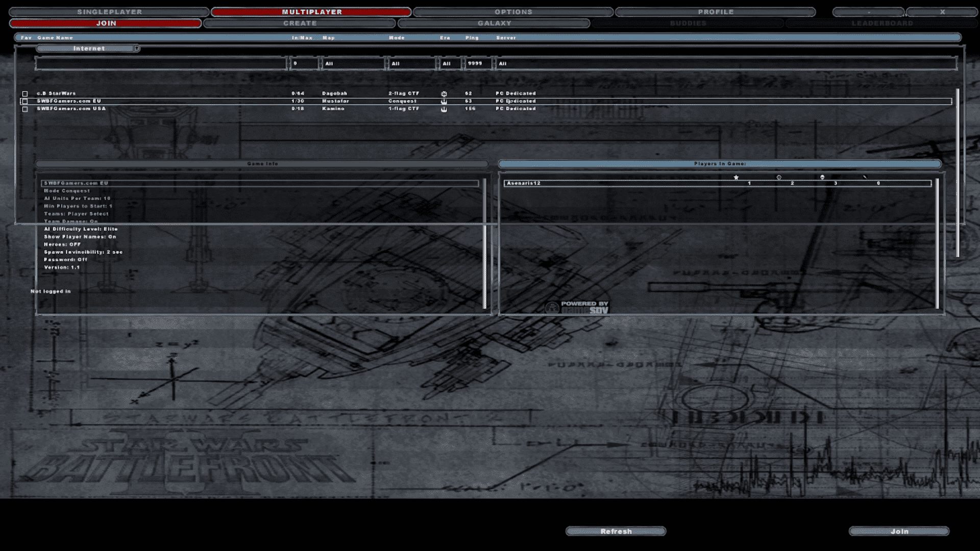Switch to the Galaxy sub-tab

tap(494, 23)
